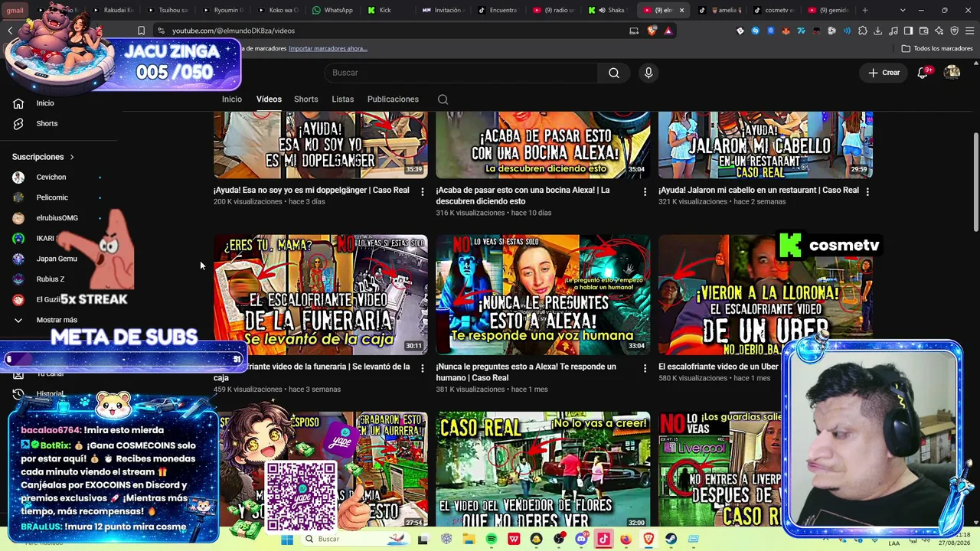The height and width of the screenshot is (551, 980).
Task: Open the browser downloads arrow icon
Action: pyautogui.click(x=877, y=31)
